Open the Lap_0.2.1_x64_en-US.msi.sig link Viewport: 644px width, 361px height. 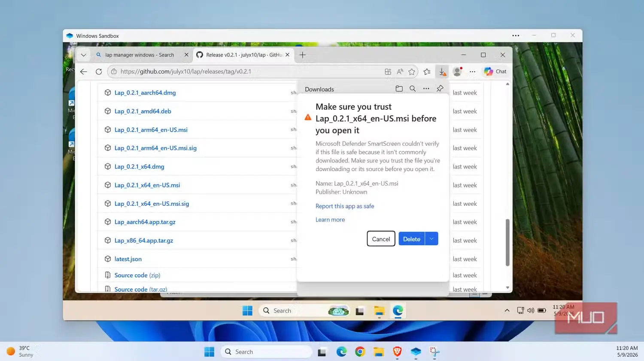coord(152,204)
